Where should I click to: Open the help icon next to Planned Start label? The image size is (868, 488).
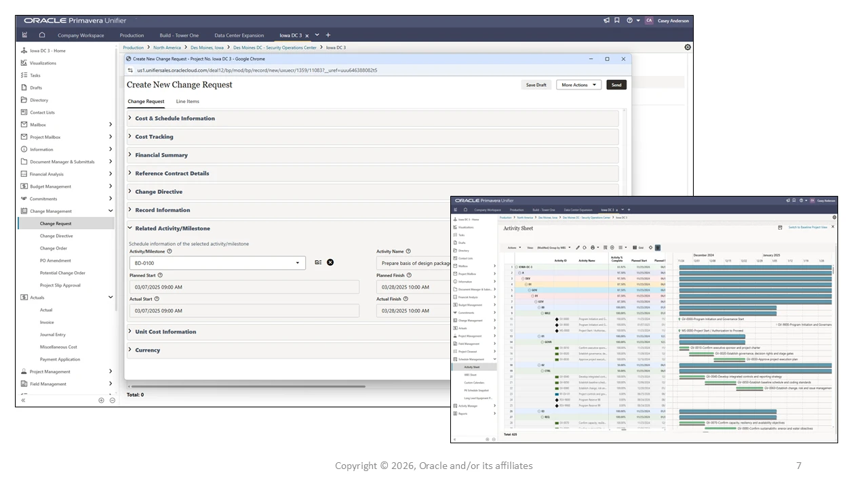161,275
